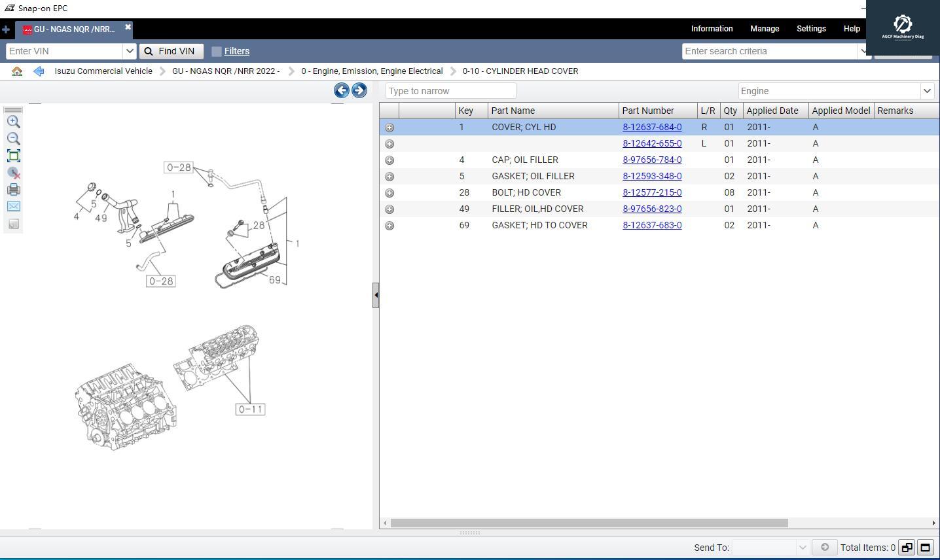Click the Home icon in breadcrumb bar
Image resolution: width=940 pixels, height=560 pixels.
click(x=17, y=71)
